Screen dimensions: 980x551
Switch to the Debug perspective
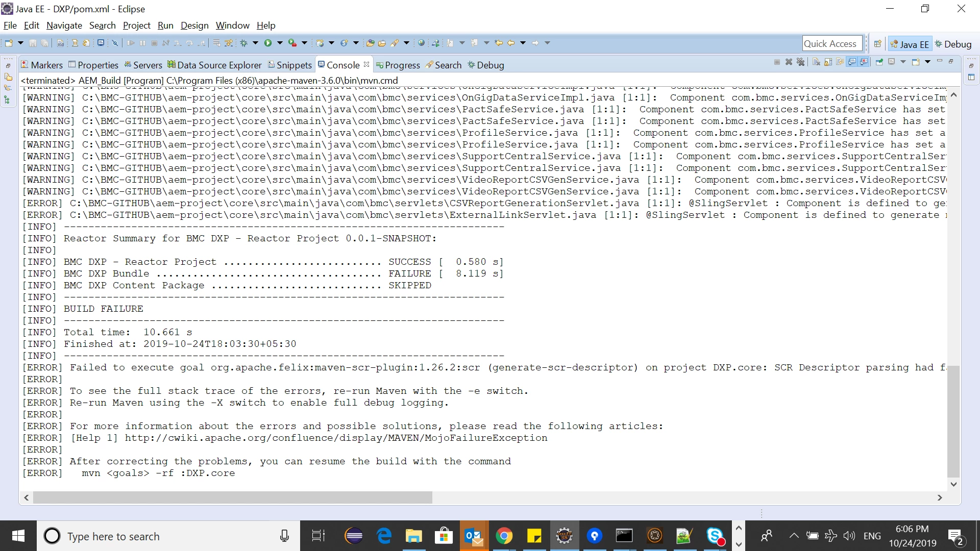click(953, 44)
